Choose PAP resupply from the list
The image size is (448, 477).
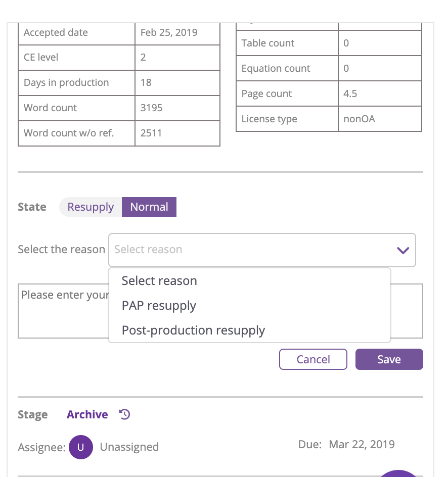159,305
